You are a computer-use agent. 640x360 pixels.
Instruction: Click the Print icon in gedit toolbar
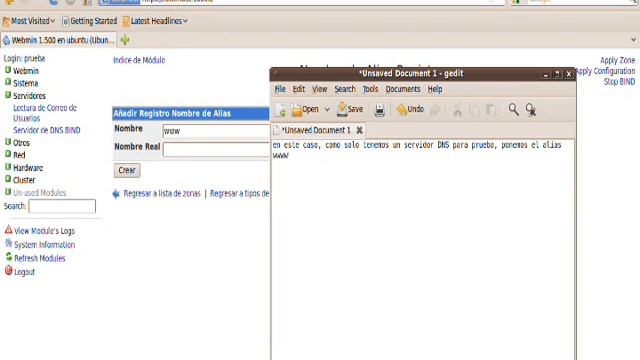click(x=380, y=110)
